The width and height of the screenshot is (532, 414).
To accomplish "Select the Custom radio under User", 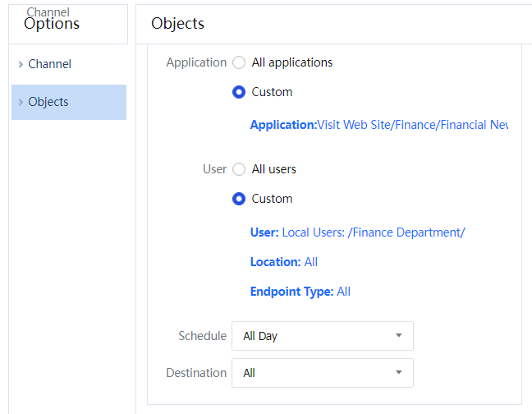I will coord(239,199).
